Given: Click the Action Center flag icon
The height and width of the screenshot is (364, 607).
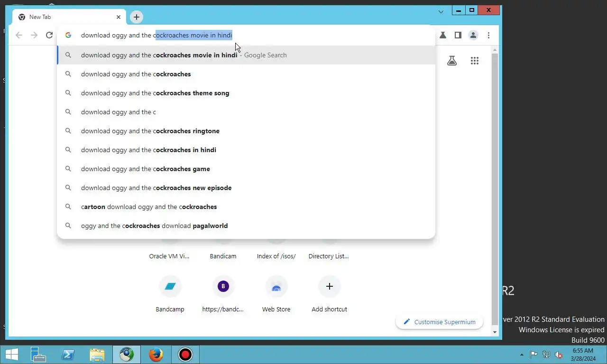Looking at the screenshot, I should coord(533,355).
